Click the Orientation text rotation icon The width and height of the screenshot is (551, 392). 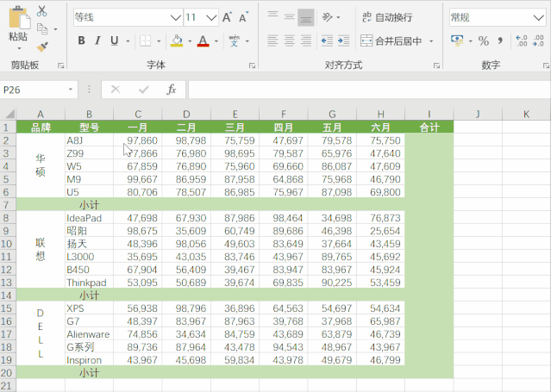(x=327, y=17)
